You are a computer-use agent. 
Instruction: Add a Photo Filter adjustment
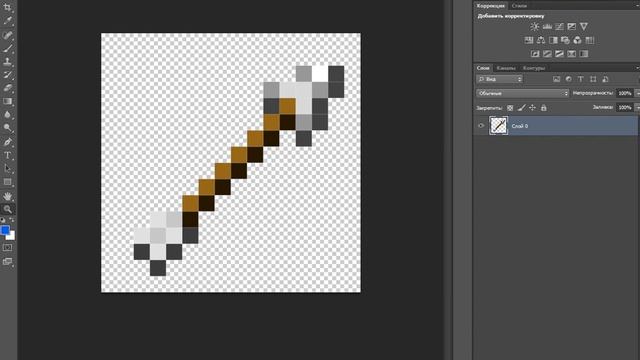(565, 40)
